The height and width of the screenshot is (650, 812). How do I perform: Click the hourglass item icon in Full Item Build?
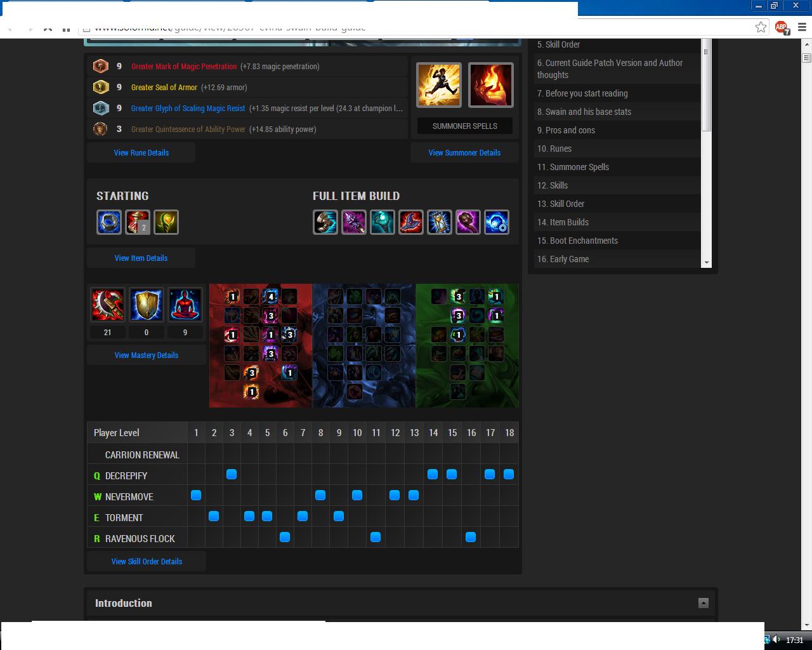click(x=440, y=222)
